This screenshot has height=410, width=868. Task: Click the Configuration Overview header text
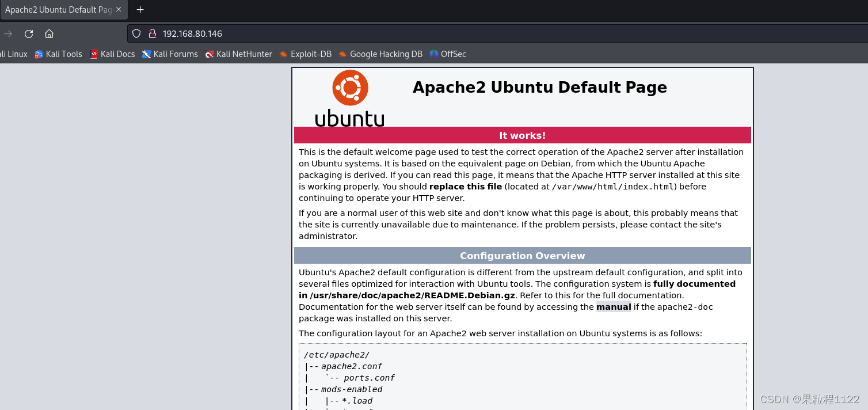pyautogui.click(x=522, y=256)
